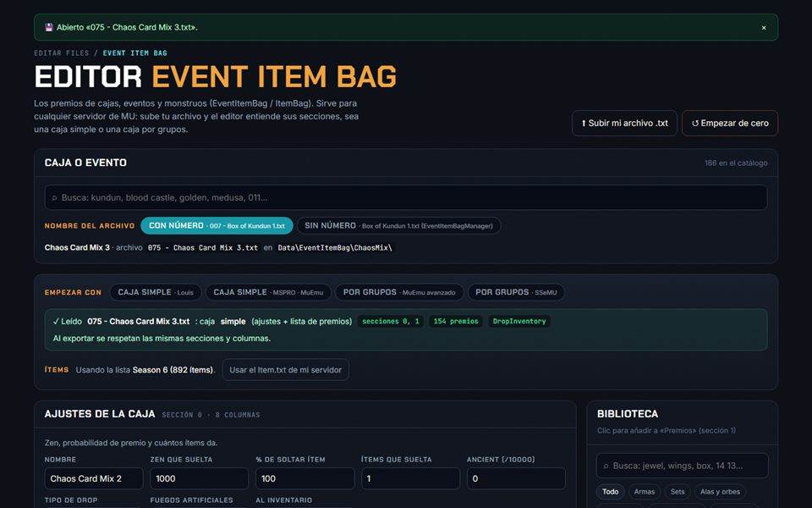
Task: Select the 'Armas' library filter
Action: pyautogui.click(x=645, y=491)
